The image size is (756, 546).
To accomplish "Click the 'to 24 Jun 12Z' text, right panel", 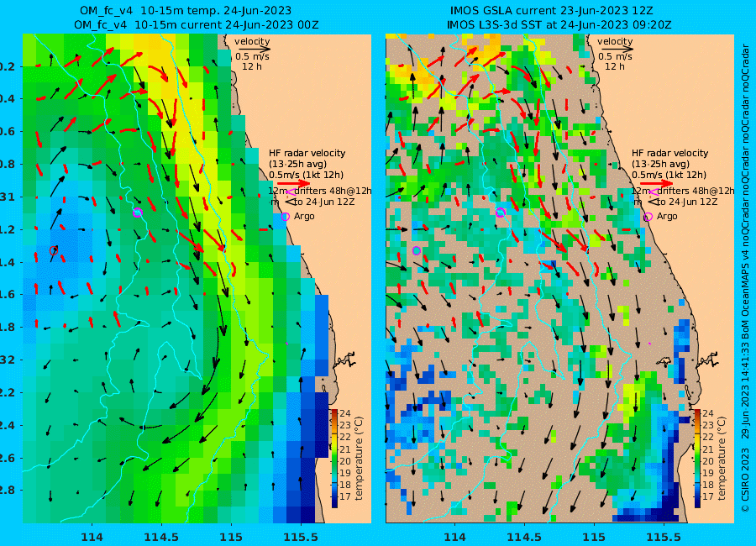I will [687, 202].
